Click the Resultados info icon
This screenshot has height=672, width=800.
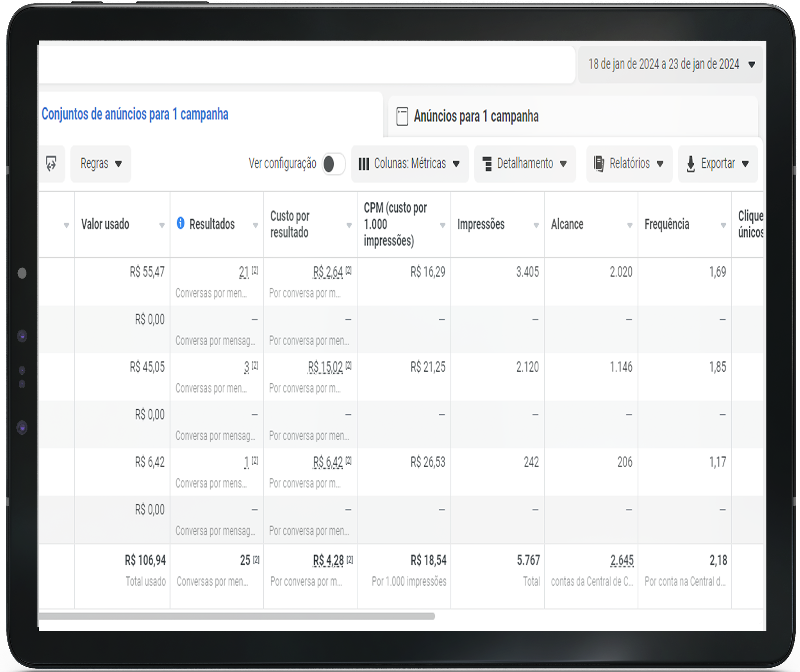point(180,223)
